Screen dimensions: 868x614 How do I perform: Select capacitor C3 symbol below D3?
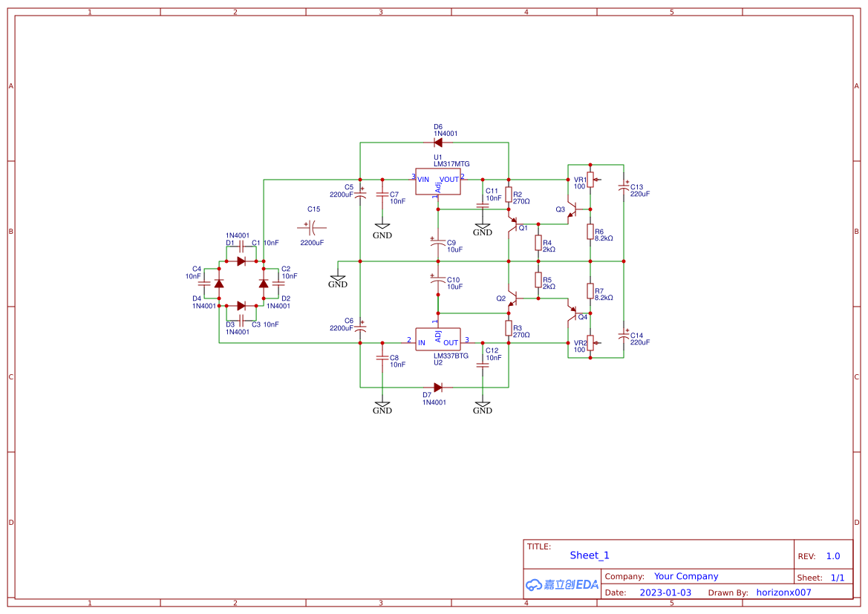coord(241,321)
